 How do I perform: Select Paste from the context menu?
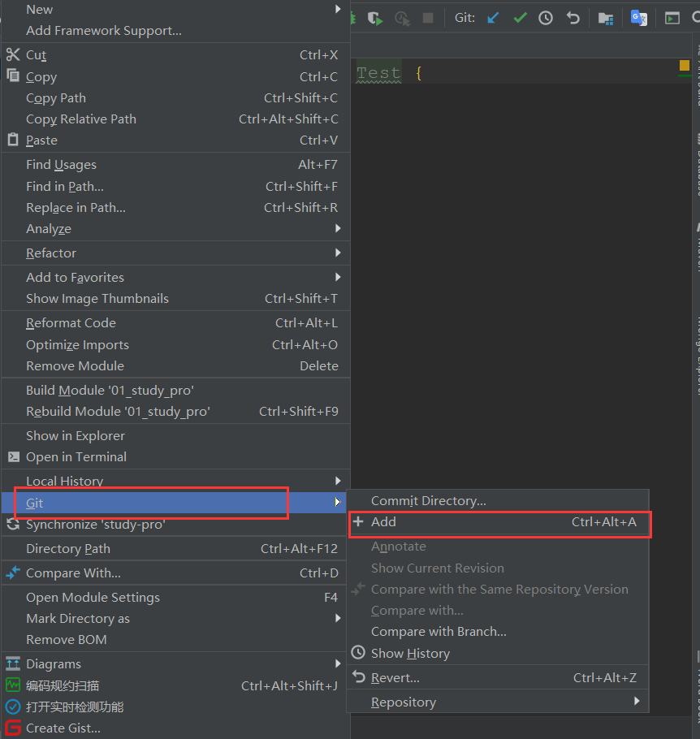click(176, 140)
